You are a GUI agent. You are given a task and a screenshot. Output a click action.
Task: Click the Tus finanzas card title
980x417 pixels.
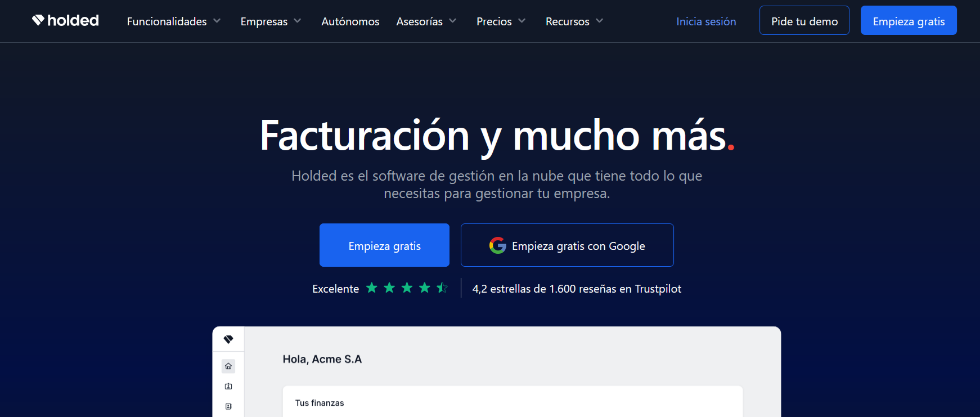click(x=320, y=403)
